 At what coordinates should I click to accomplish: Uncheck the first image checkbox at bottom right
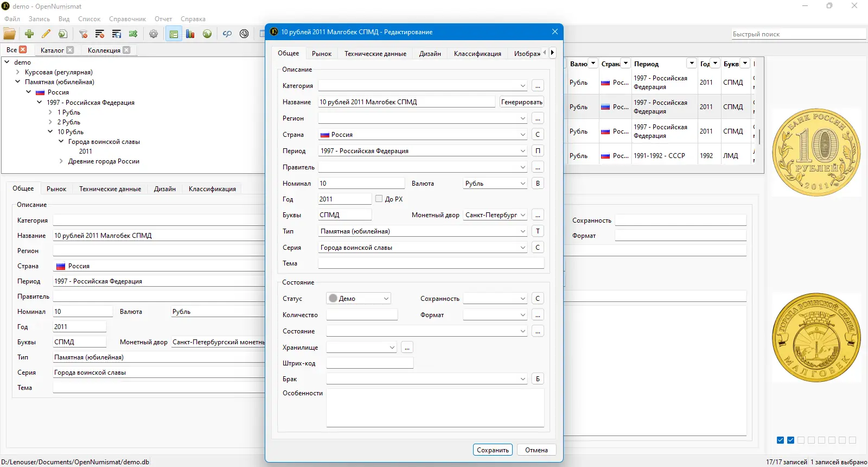(x=780, y=440)
